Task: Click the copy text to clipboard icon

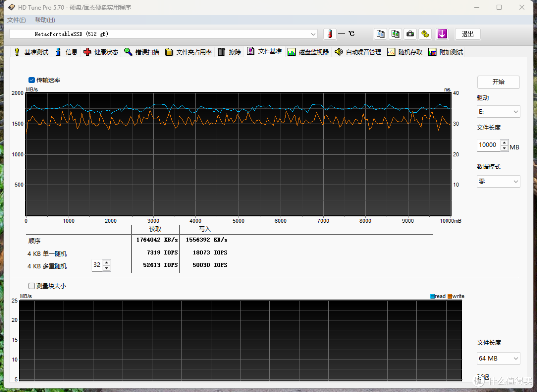Action: coord(380,34)
